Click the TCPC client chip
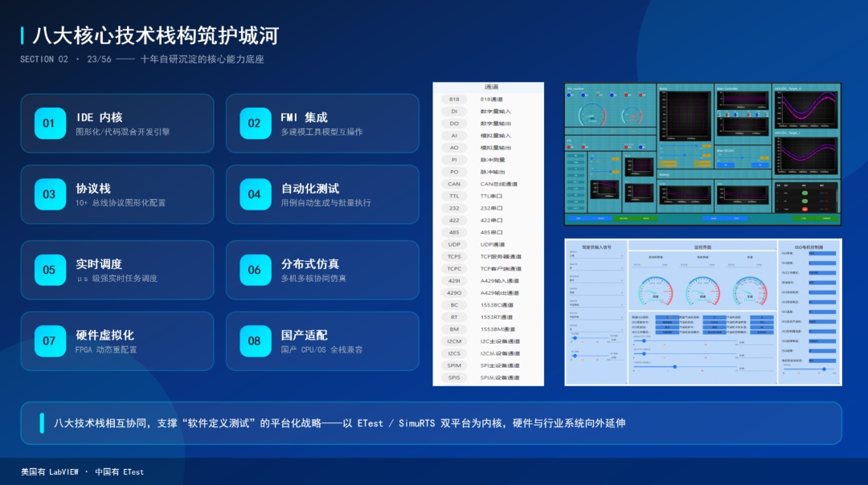The height and width of the screenshot is (485, 868). (454, 269)
